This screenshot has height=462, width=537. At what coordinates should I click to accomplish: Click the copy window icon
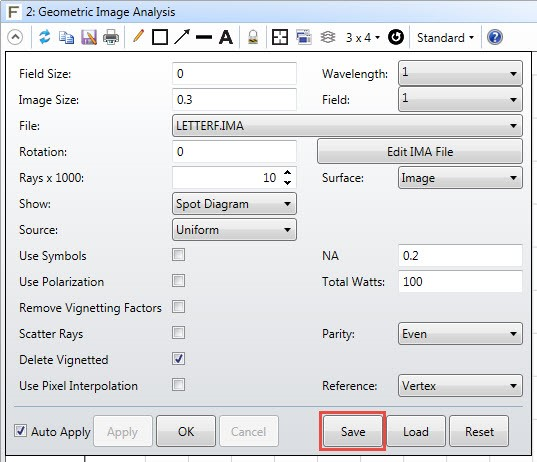click(x=66, y=37)
